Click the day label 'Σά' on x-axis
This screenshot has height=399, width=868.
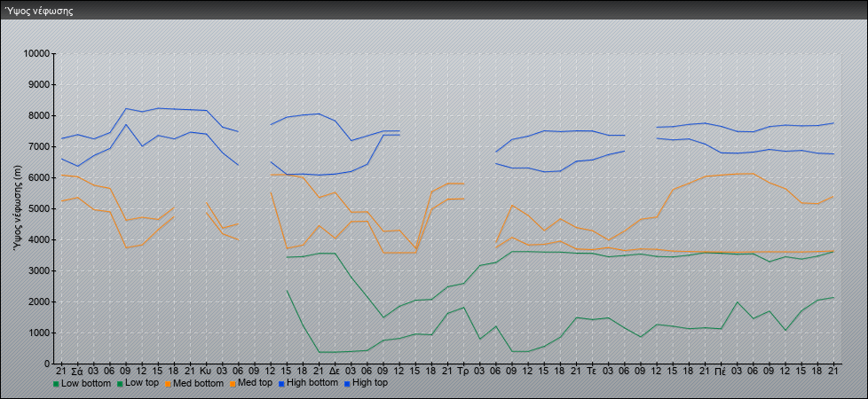pos(77,371)
